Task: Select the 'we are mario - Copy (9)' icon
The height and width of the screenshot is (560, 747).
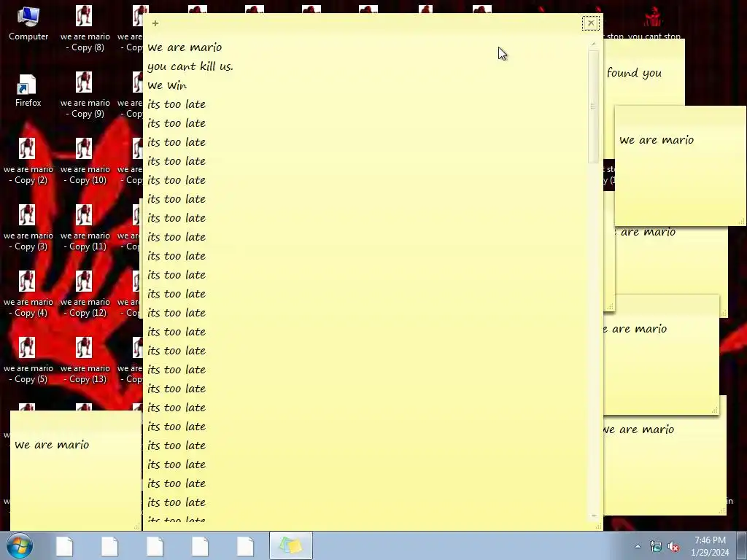Action: (x=85, y=95)
